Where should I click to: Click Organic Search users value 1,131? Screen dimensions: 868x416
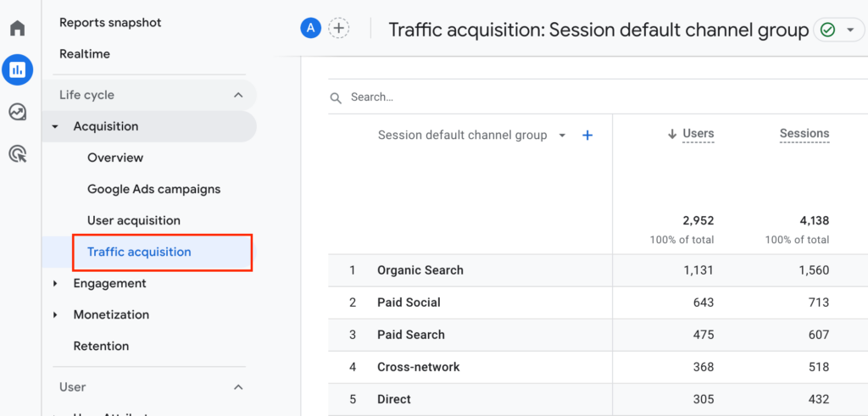pyautogui.click(x=698, y=270)
